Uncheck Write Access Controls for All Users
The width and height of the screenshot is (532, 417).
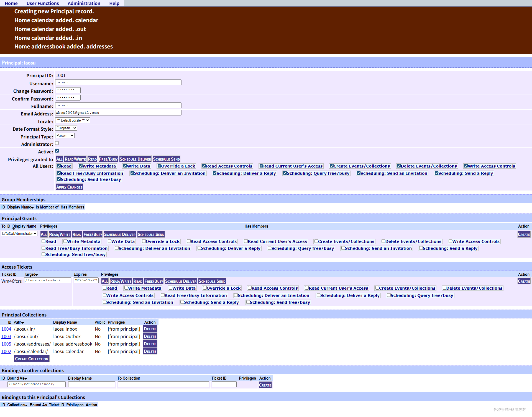click(x=466, y=166)
